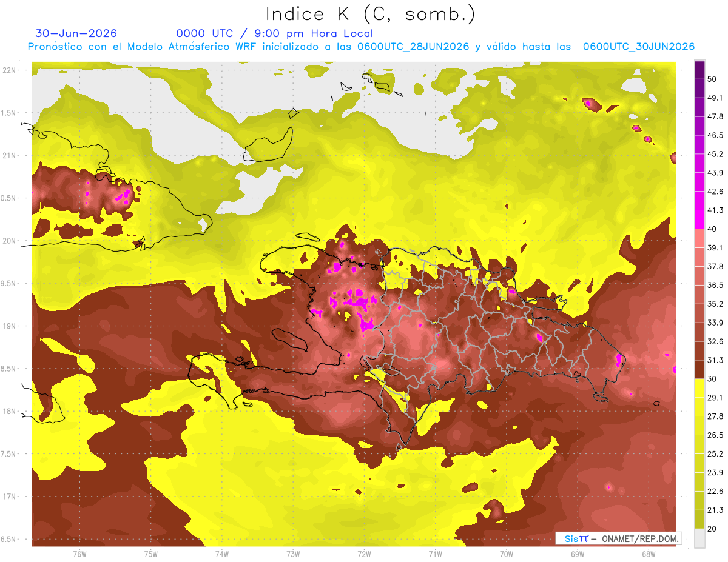Click the color scale value '26.5'
This screenshot has height=562, width=728.
pos(715,435)
